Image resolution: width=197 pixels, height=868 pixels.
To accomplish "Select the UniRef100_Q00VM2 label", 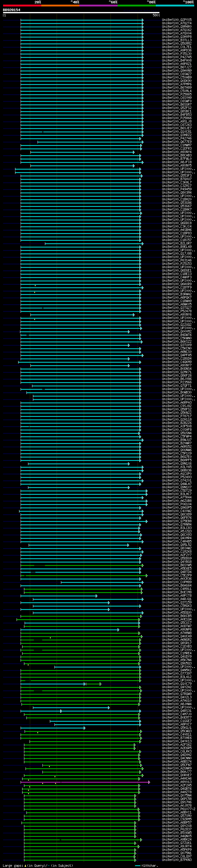I will [176, 332].
